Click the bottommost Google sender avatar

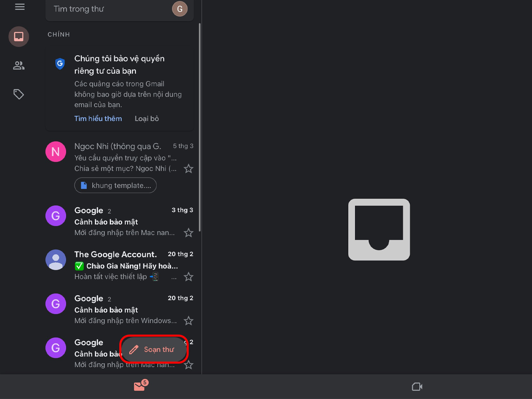(x=56, y=348)
